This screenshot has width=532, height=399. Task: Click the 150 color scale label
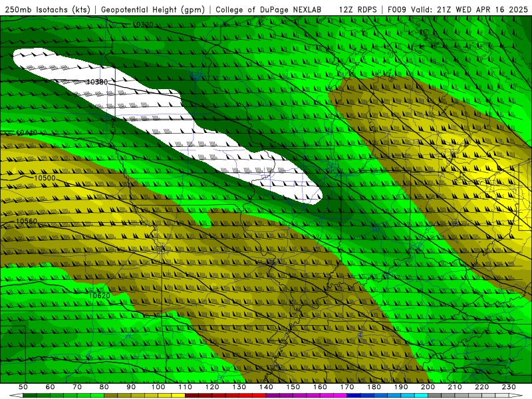pos(293,387)
